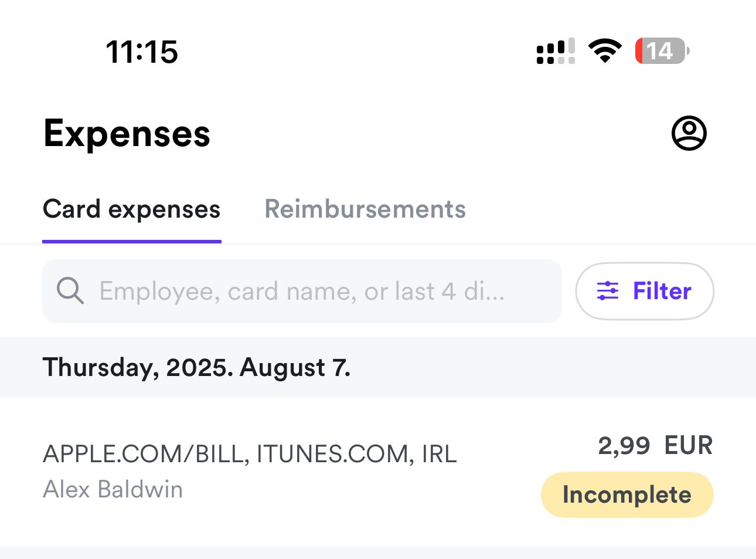This screenshot has height=559, width=756.
Task: Tap the 2,99 EUR amount
Action: click(x=655, y=445)
